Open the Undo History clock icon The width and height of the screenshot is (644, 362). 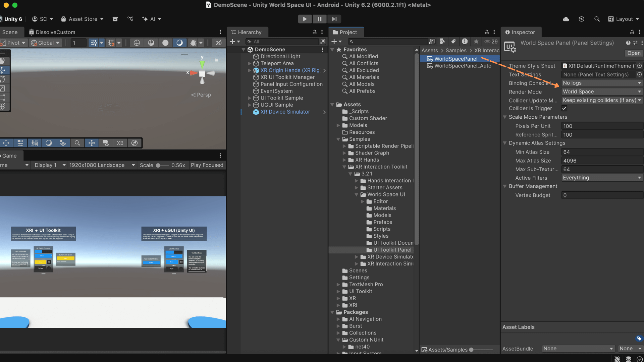pos(582,19)
